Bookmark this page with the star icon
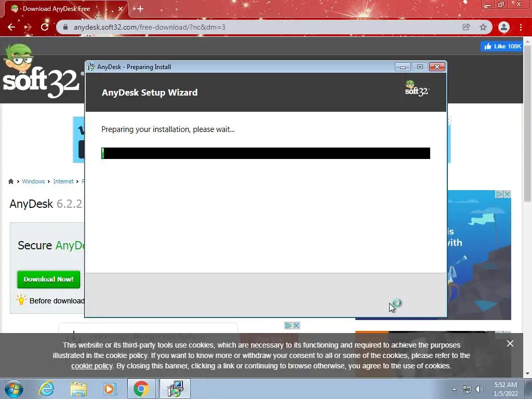 [483, 27]
